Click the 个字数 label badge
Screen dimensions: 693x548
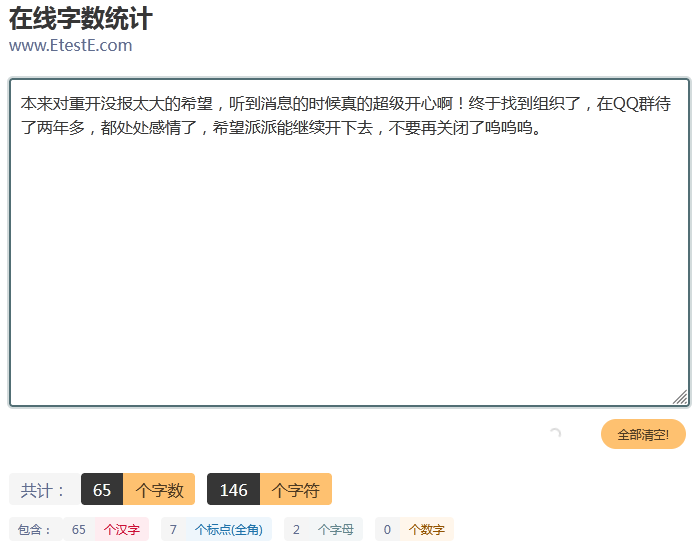tap(159, 489)
